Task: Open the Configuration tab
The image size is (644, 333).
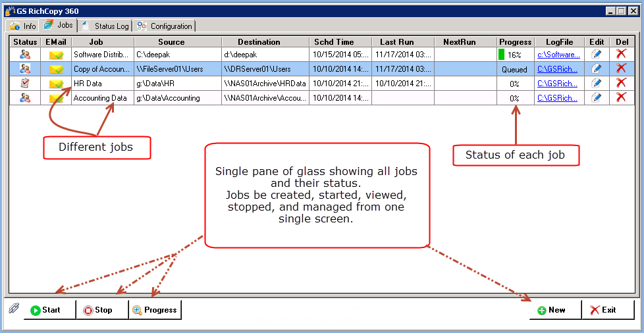Action: click(x=164, y=26)
